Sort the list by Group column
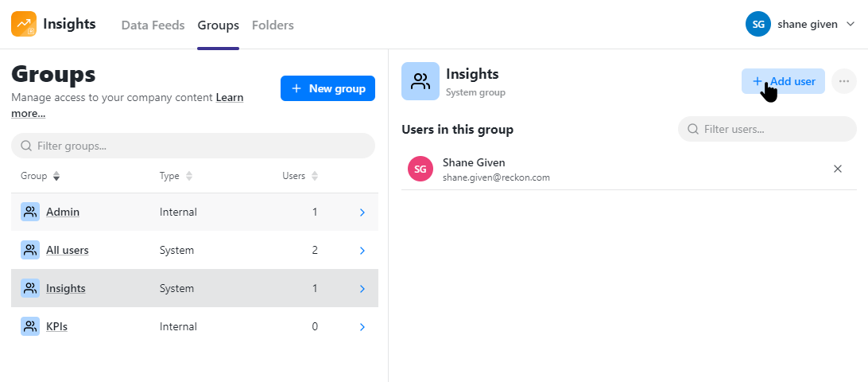 pos(40,177)
